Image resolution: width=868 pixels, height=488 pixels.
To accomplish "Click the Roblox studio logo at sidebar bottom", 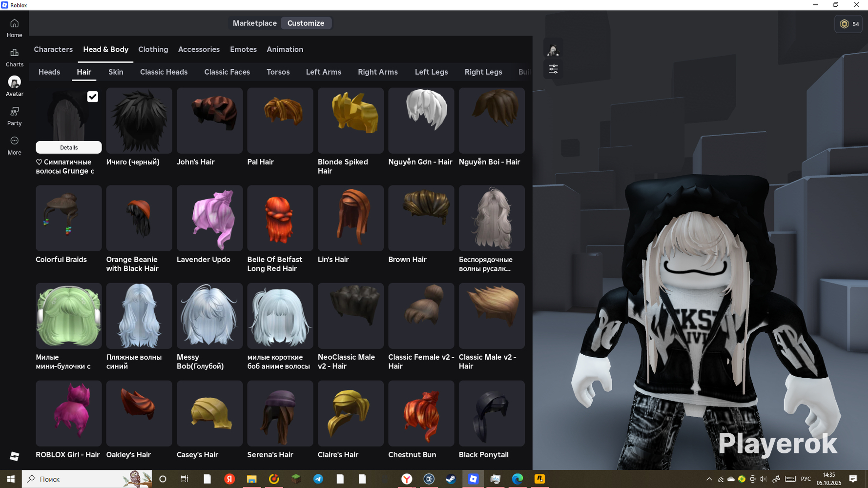I will (x=14, y=456).
